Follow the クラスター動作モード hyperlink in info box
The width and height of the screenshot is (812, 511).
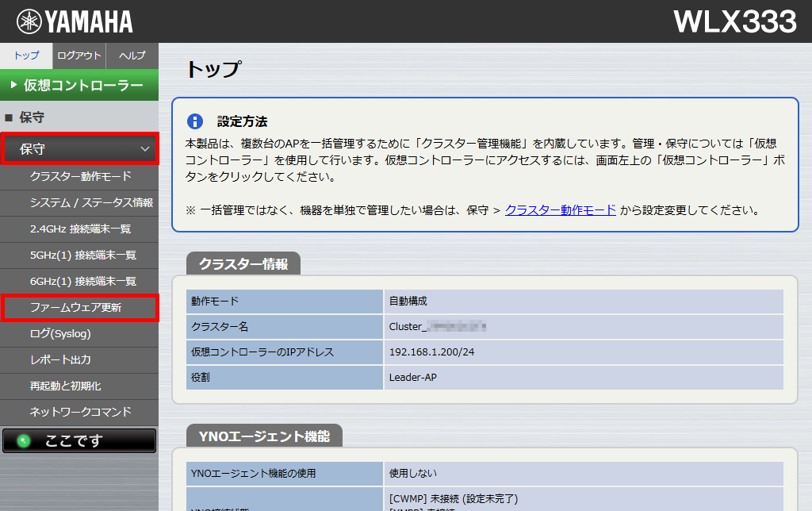click(561, 210)
